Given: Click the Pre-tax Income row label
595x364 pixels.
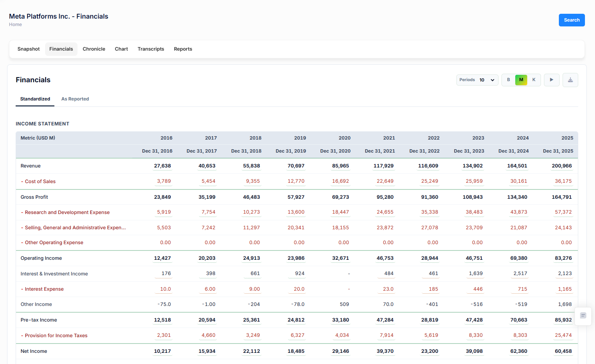Looking at the screenshot, I should click(39, 320).
